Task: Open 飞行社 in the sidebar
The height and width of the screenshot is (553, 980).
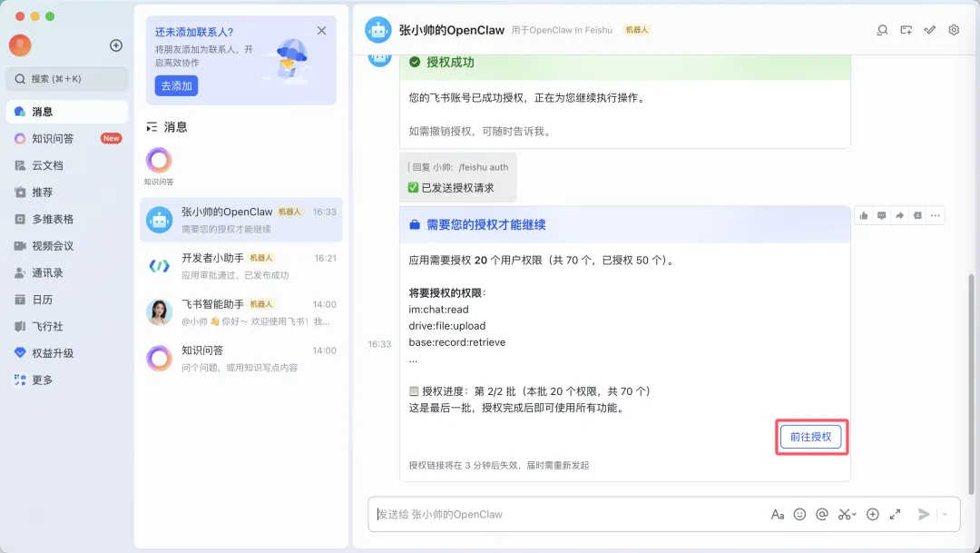Action: coord(67,327)
